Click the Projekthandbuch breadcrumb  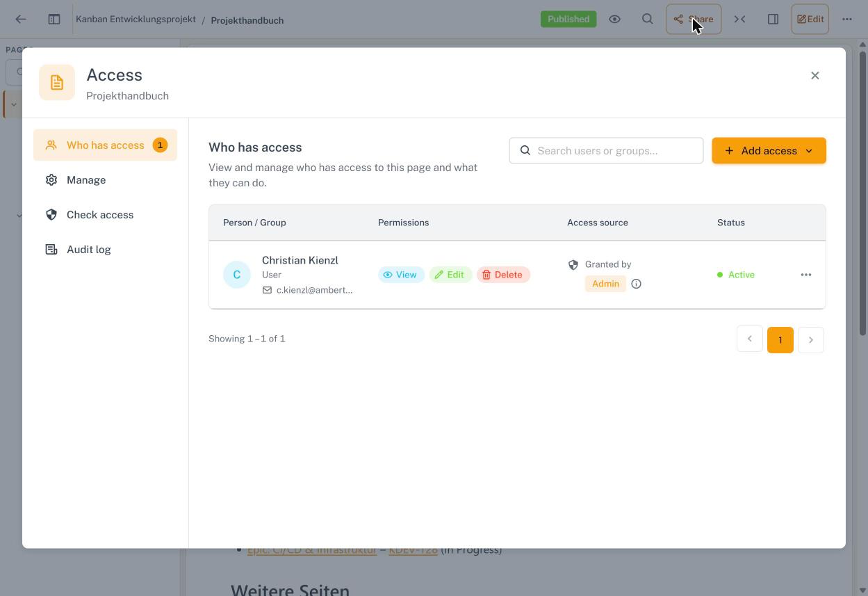(x=247, y=20)
